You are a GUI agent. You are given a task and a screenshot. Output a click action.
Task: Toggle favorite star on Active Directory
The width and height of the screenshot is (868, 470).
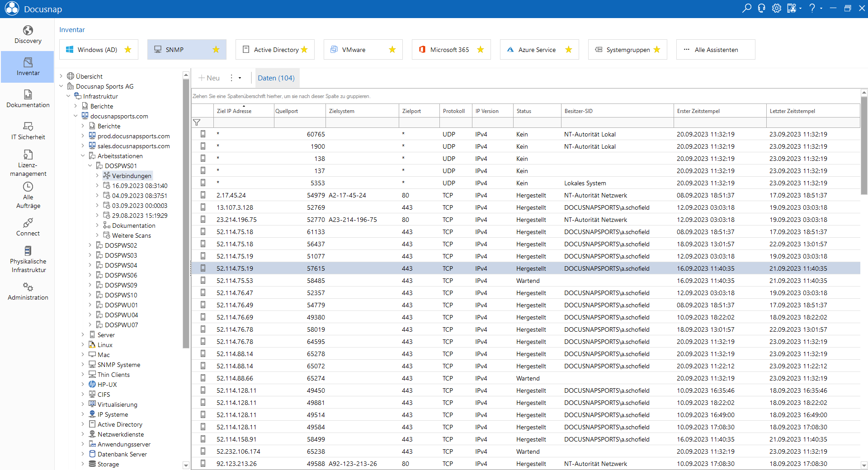(304, 50)
